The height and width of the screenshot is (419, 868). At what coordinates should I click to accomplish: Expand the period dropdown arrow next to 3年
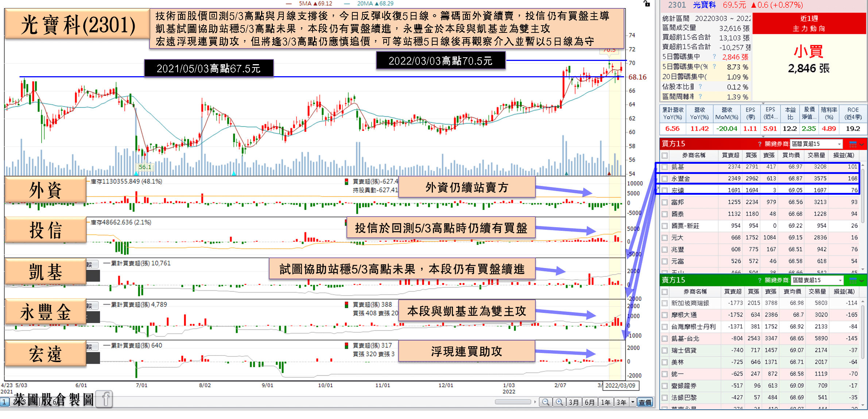[633, 402]
